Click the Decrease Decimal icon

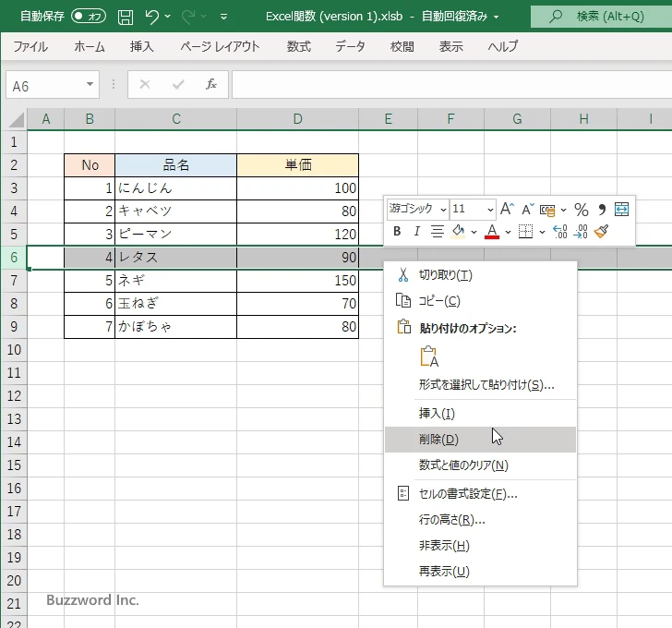click(x=581, y=232)
